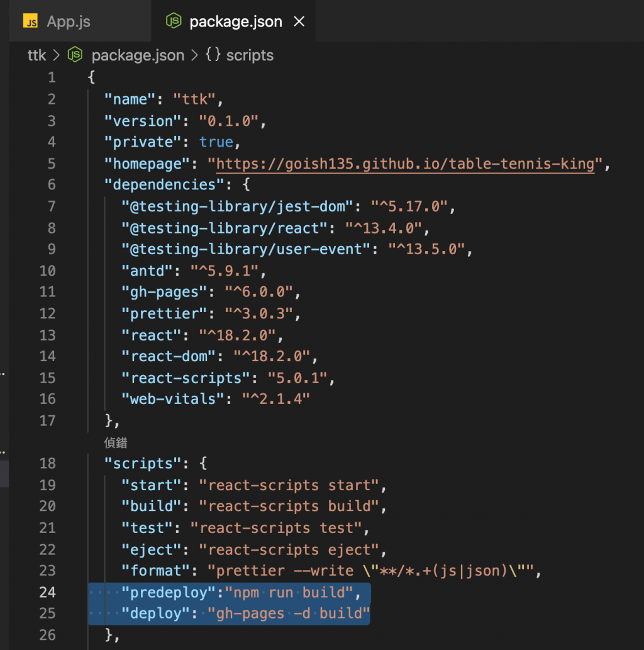This screenshot has width=644, height=650.
Task: Click the true value of private
Action: (x=216, y=142)
